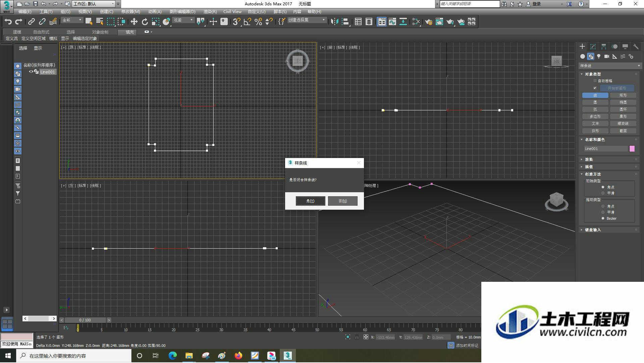The width and height of the screenshot is (644, 363).
Task: Click the 圆 shape button
Action: click(595, 103)
